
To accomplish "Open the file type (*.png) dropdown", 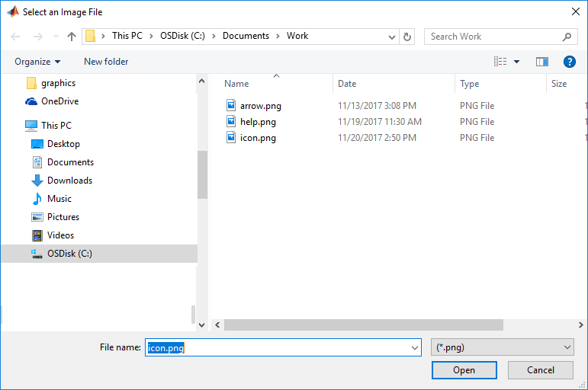I will (x=502, y=347).
